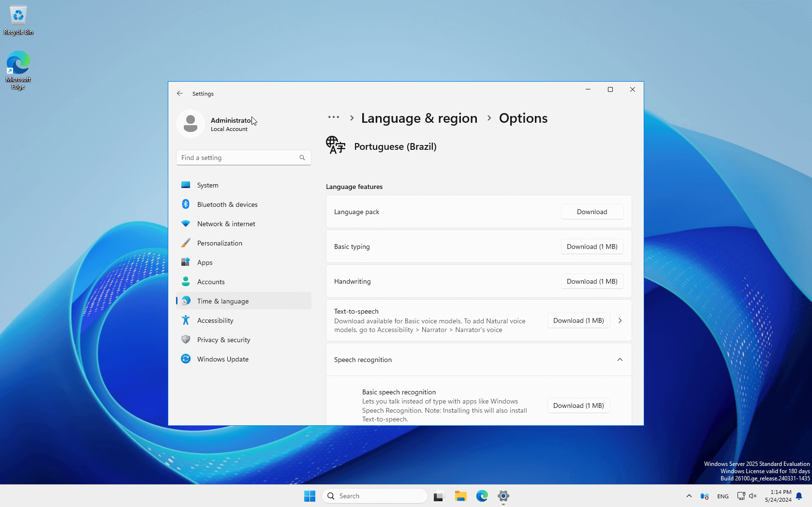Download the Language pack
This screenshot has width=812, height=507.
point(591,212)
